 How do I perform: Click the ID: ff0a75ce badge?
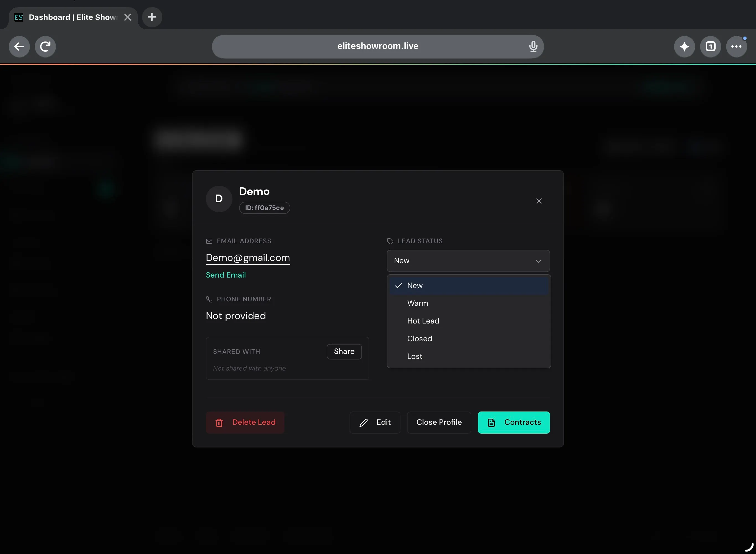pos(264,208)
